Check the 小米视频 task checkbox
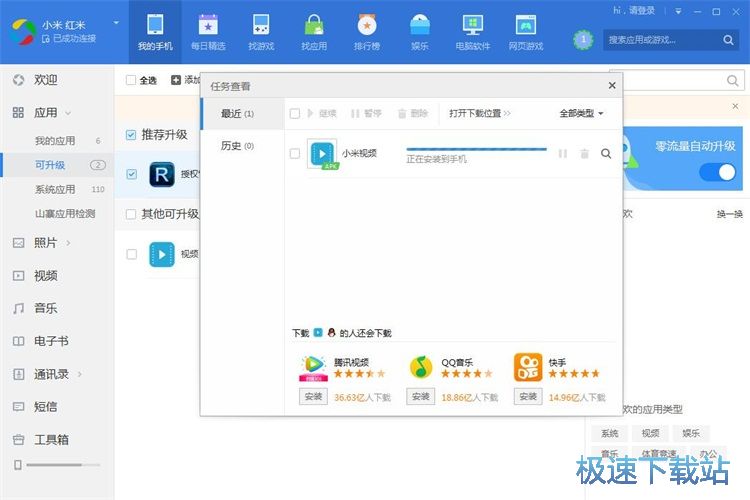750x500 pixels. tap(295, 153)
